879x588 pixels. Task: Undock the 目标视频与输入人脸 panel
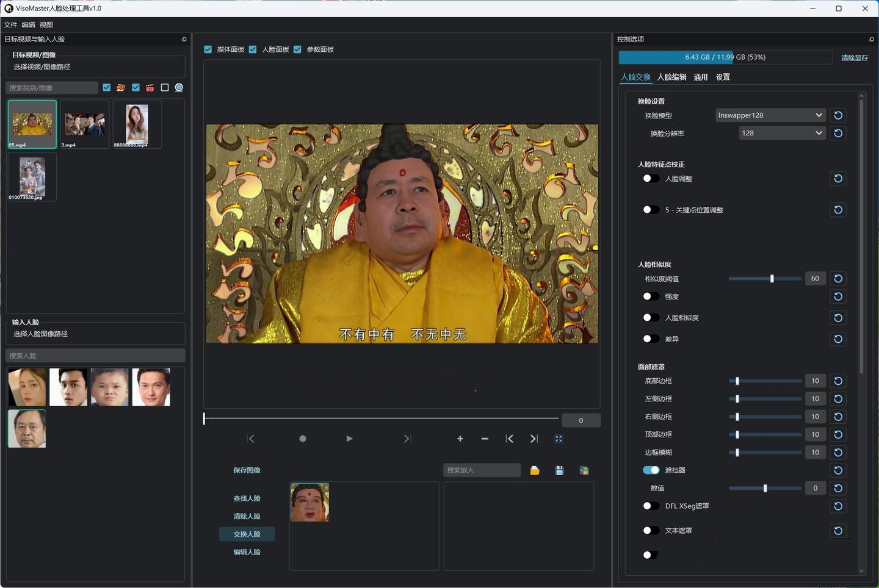tap(184, 39)
